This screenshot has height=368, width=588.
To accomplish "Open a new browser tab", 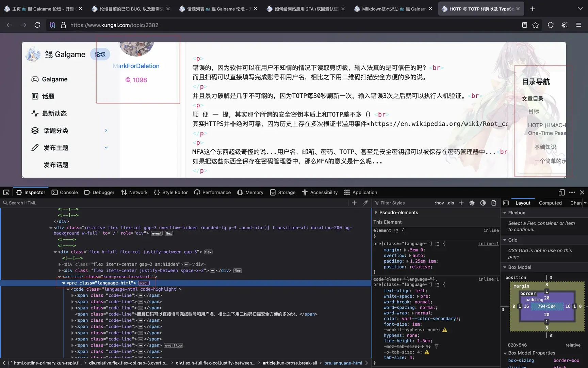I will [x=533, y=9].
